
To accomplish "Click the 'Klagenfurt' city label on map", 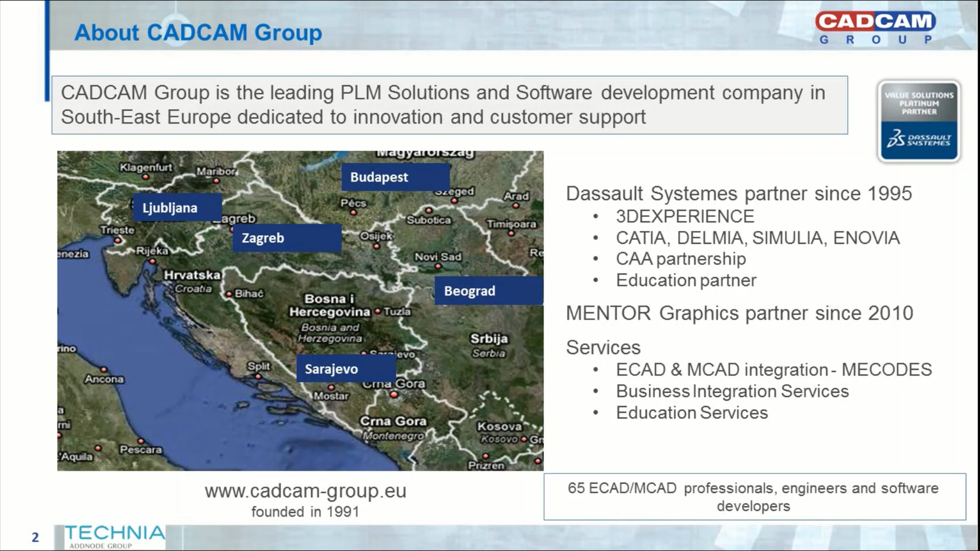I will click(146, 167).
